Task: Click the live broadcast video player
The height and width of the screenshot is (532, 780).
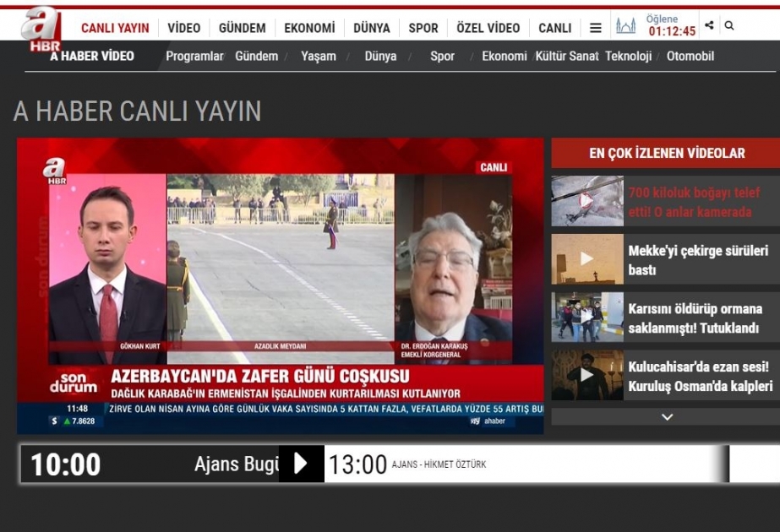Action: point(280,286)
